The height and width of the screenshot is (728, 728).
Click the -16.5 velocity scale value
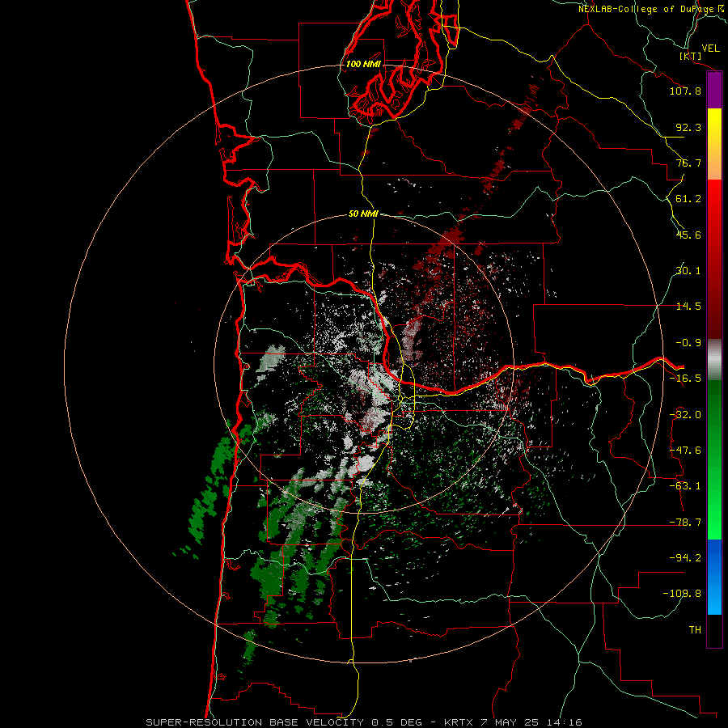(685, 379)
